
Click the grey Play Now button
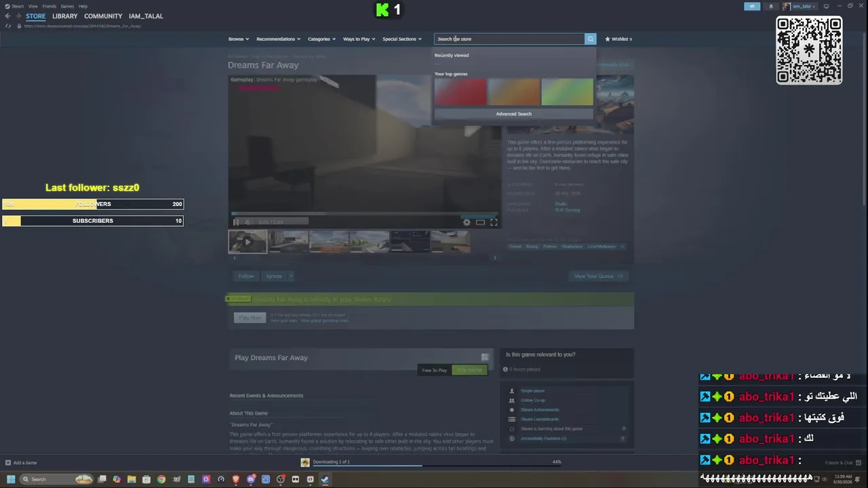click(x=250, y=317)
